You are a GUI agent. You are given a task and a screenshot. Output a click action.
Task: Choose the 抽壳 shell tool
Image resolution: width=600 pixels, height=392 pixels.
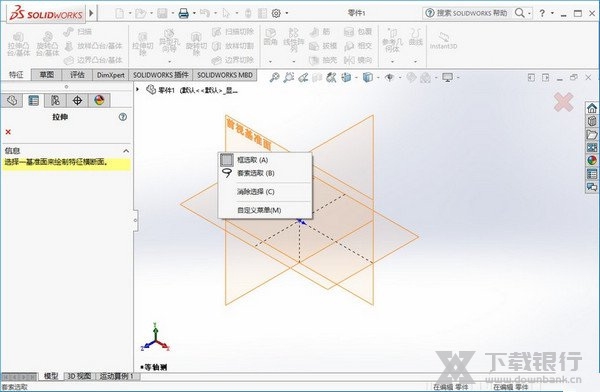pos(323,60)
